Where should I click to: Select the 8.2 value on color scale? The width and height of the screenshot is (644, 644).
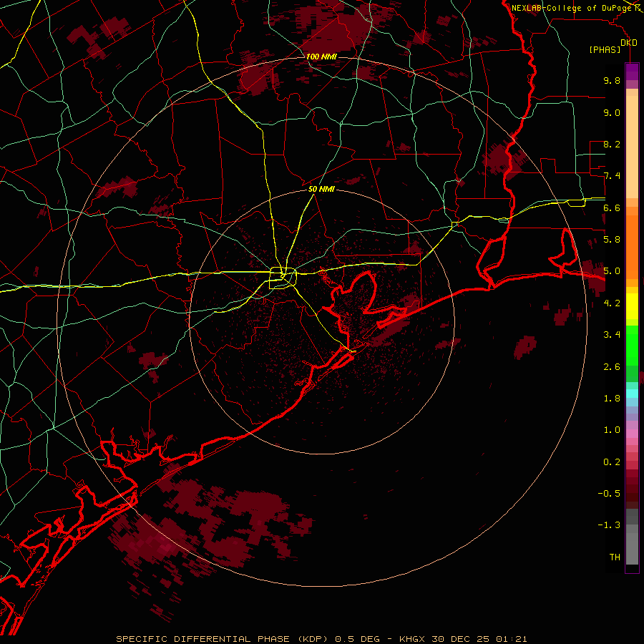(x=612, y=144)
